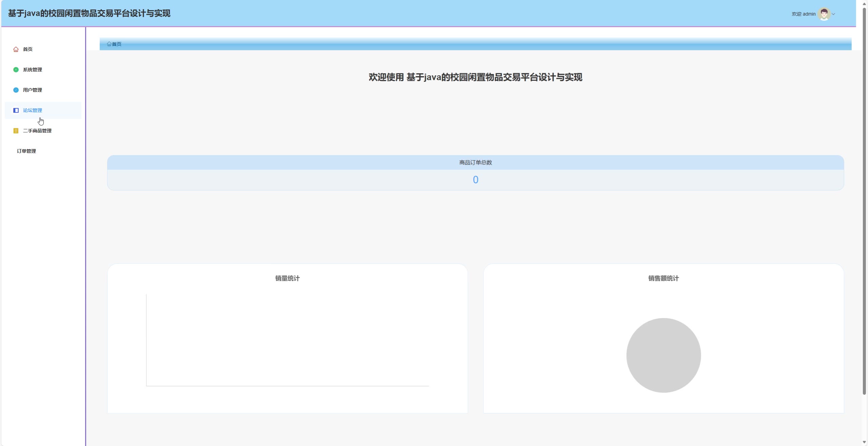Click the 论坛管理 panel icon
This screenshot has width=868, height=446.
coord(16,110)
